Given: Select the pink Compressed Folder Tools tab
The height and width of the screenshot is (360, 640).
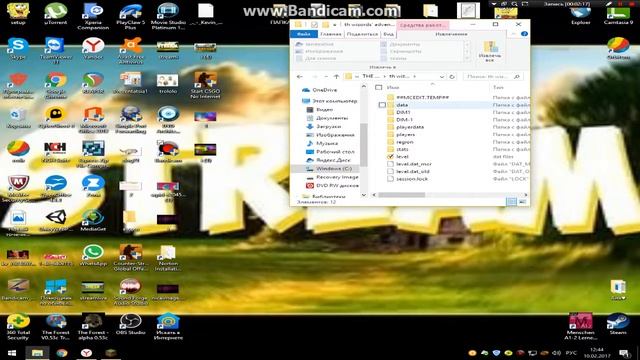Looking at the screenshot, I should point(423,25).
